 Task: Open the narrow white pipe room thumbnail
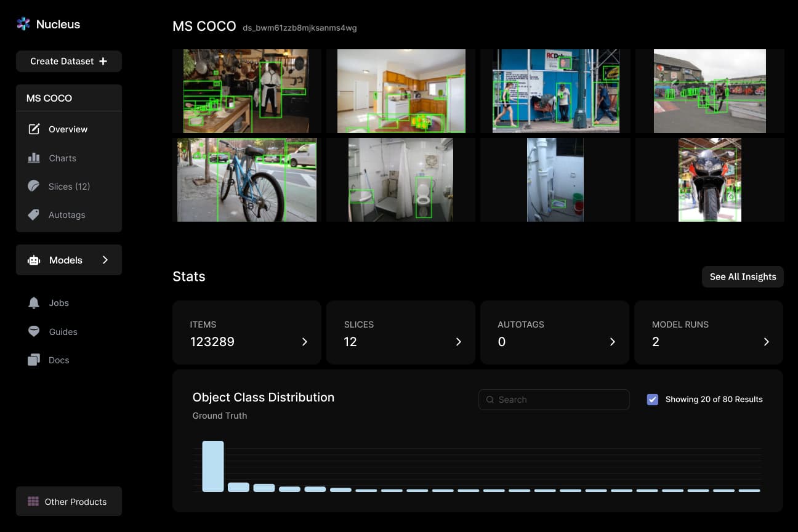(555, 180)
